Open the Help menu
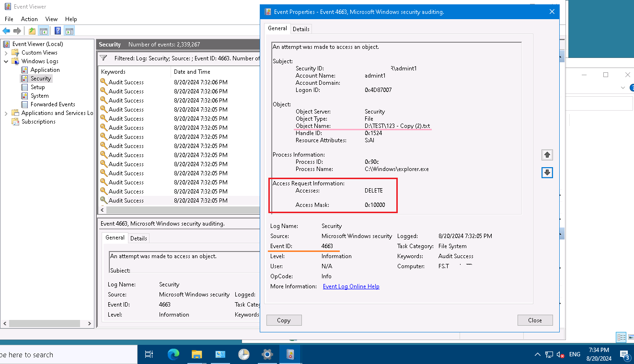634x364 pixels. [x=71, y=19]
